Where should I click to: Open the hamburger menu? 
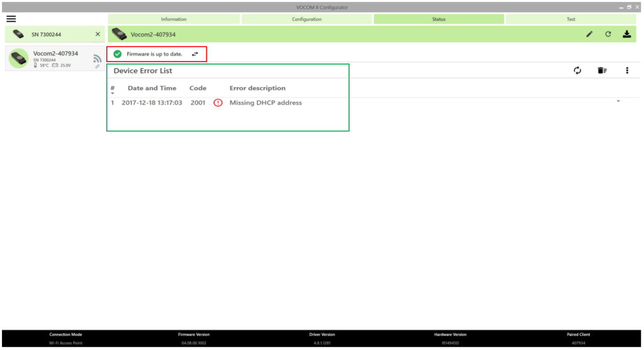click(x=11, y=19)
